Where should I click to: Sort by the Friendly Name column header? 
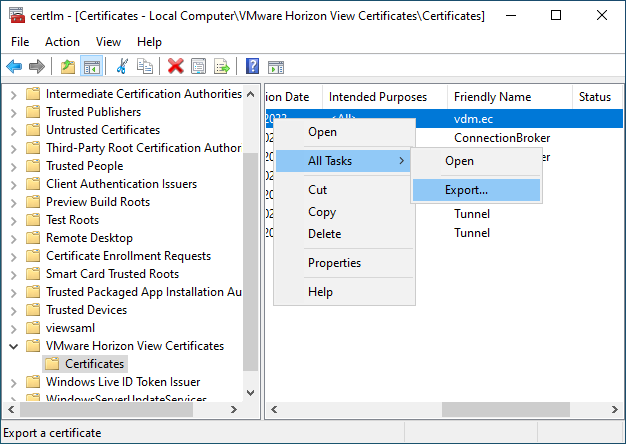(492, 97)
